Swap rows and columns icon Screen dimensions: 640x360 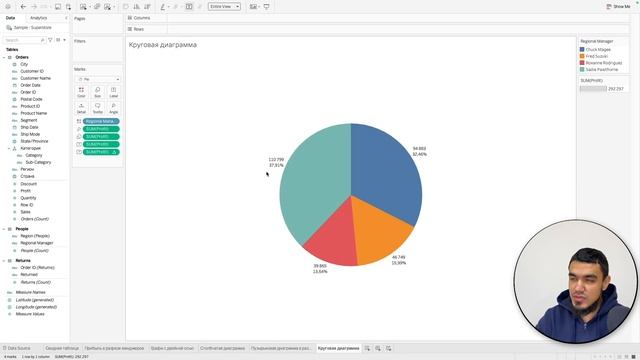126,7
